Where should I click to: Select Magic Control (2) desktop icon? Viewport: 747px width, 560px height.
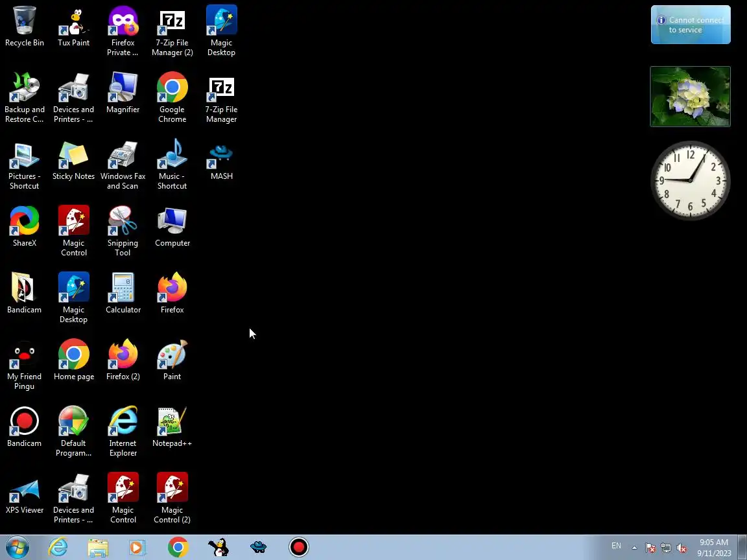[x=172, y=498]
